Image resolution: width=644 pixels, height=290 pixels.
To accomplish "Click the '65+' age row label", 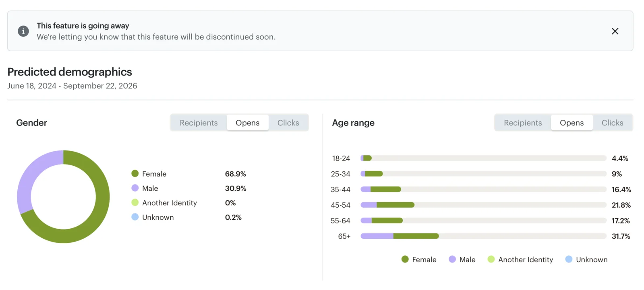I will click(x=344, y=236).
